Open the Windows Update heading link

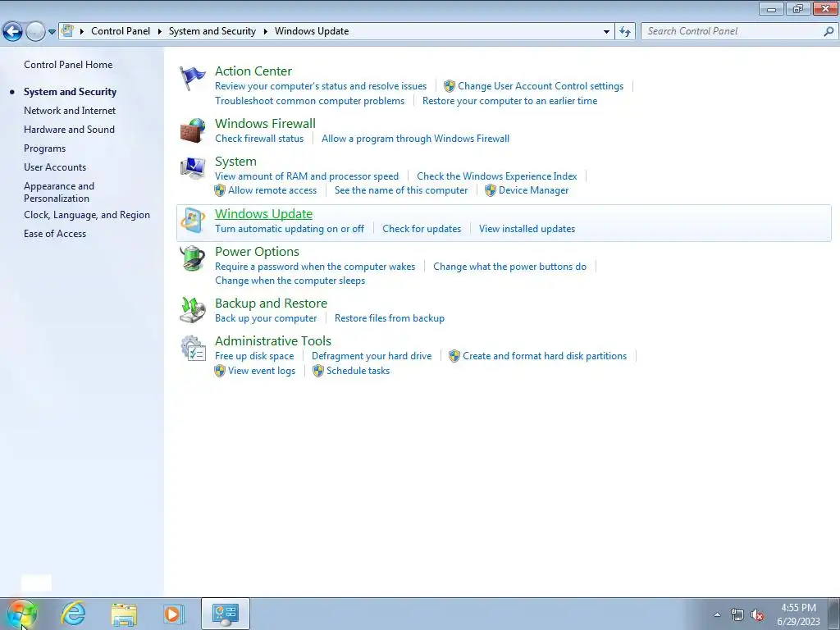(x=263, y=214)
